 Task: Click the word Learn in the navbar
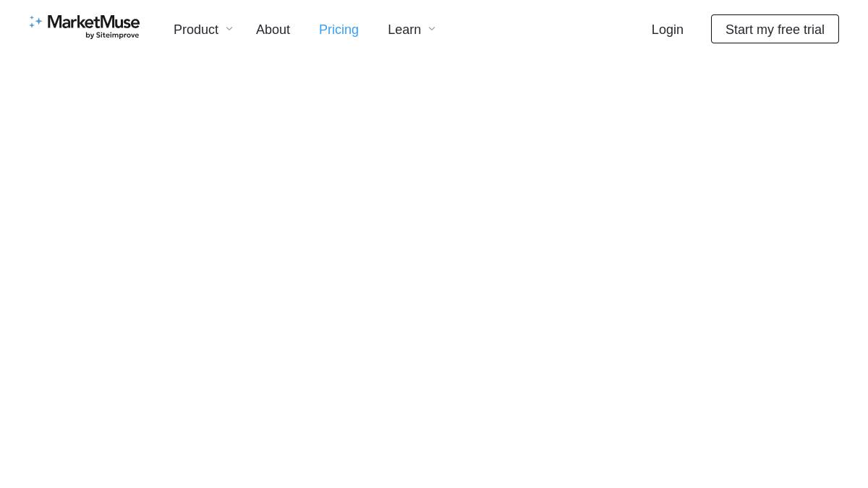coord(404,30)
